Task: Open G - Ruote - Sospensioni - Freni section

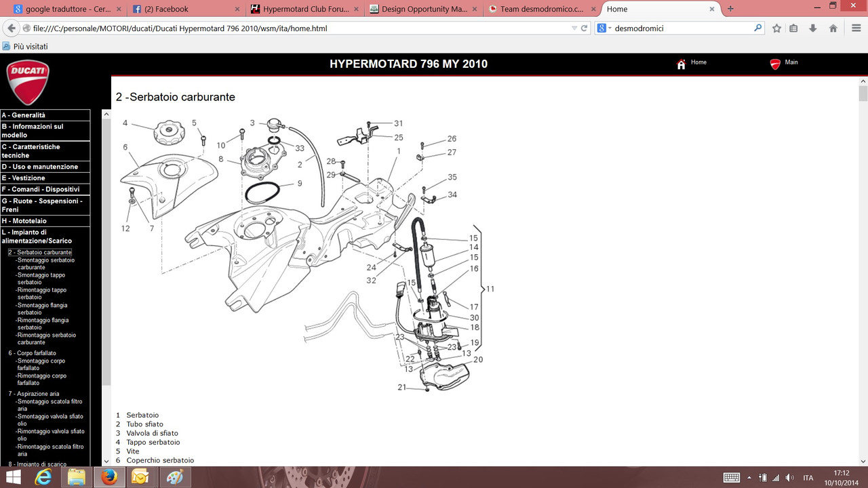Action: pos(45,205)
